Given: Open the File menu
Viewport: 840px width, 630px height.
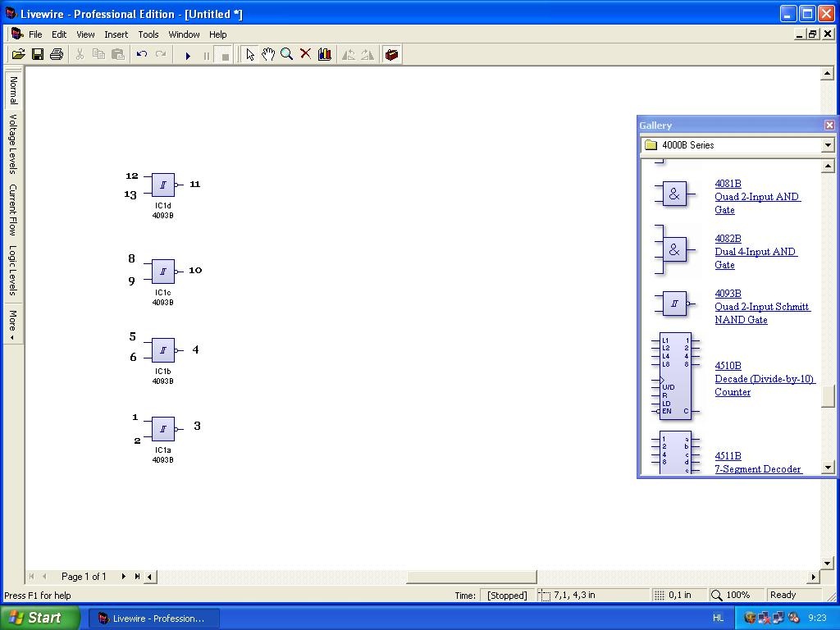Looking at the screenshot, I should [x=35, y=34].
